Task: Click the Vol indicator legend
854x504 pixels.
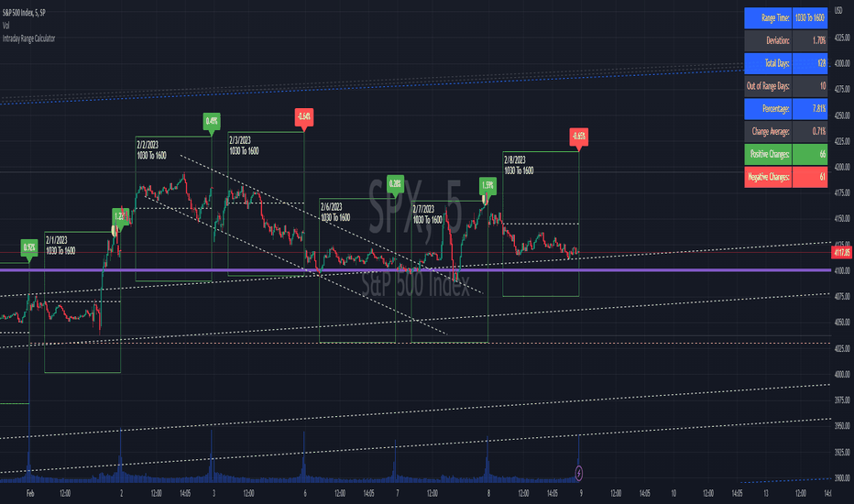Action: [x=6, y=25]
